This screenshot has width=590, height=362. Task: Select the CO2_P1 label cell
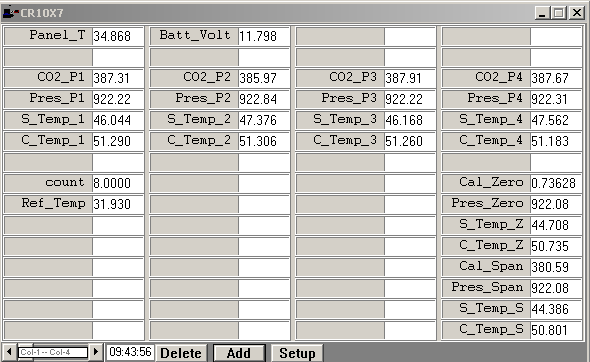48,78
